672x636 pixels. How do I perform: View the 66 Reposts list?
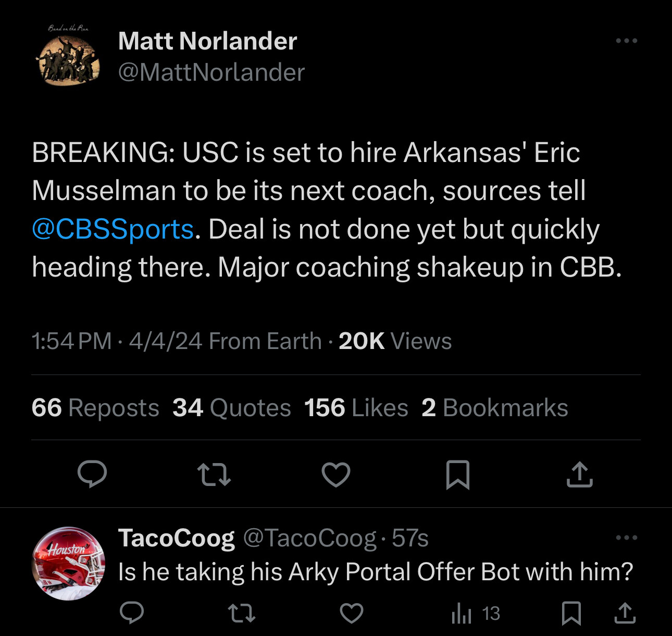pos(95,408)
